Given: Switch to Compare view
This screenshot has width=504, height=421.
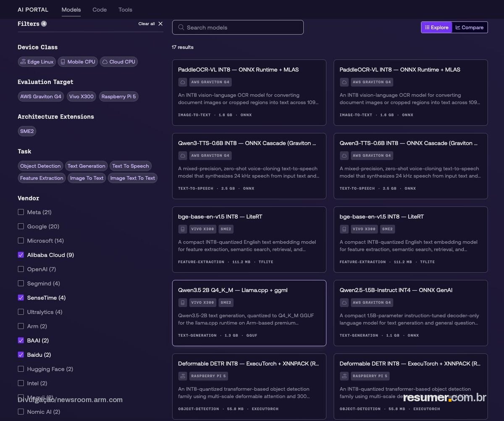Looking at the screenshot, I should [x=470, y=27].
